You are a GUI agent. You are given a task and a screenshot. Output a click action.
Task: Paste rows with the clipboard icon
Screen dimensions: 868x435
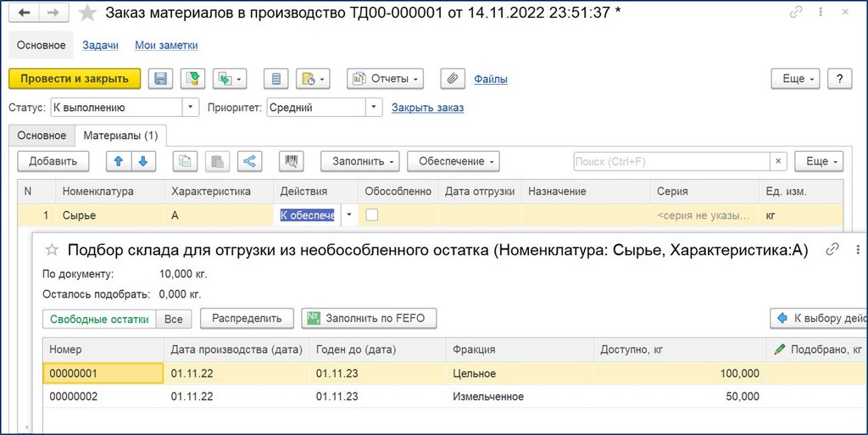218,162
